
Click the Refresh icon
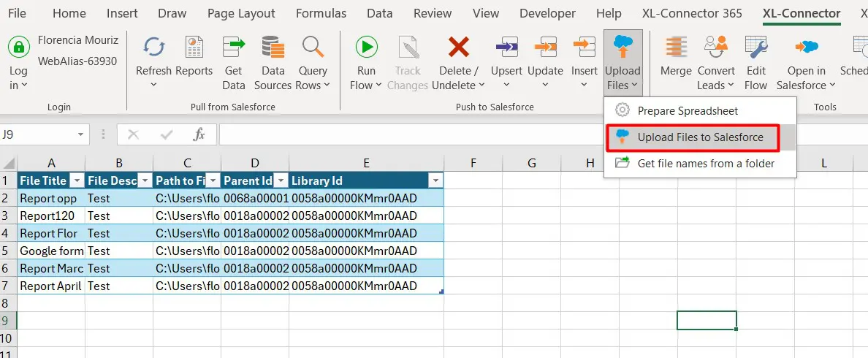154,47
